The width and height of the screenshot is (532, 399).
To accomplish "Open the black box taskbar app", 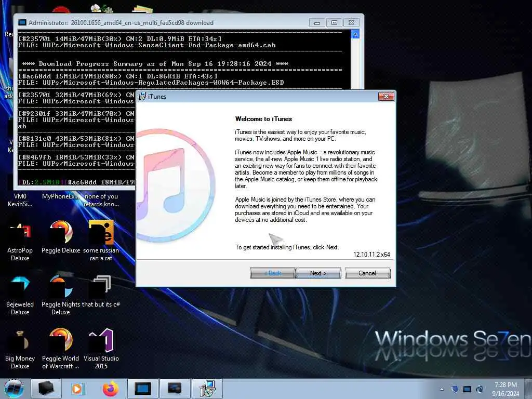I will [x=46, y=389].
